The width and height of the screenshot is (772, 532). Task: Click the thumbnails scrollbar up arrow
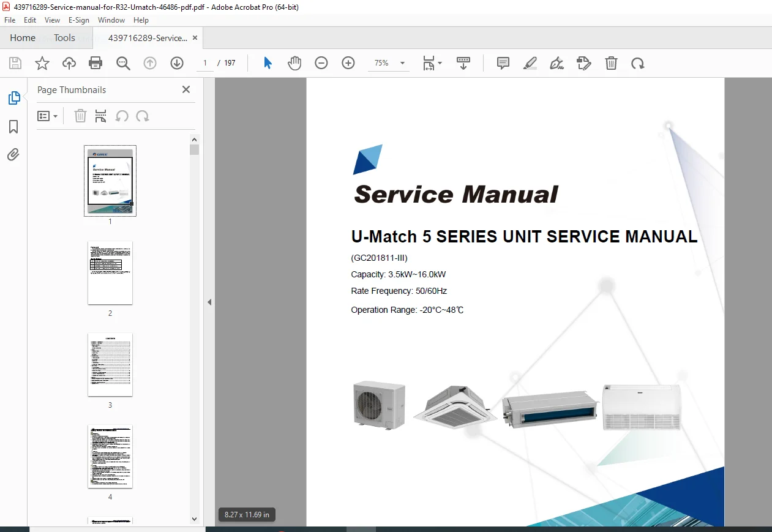194,139
